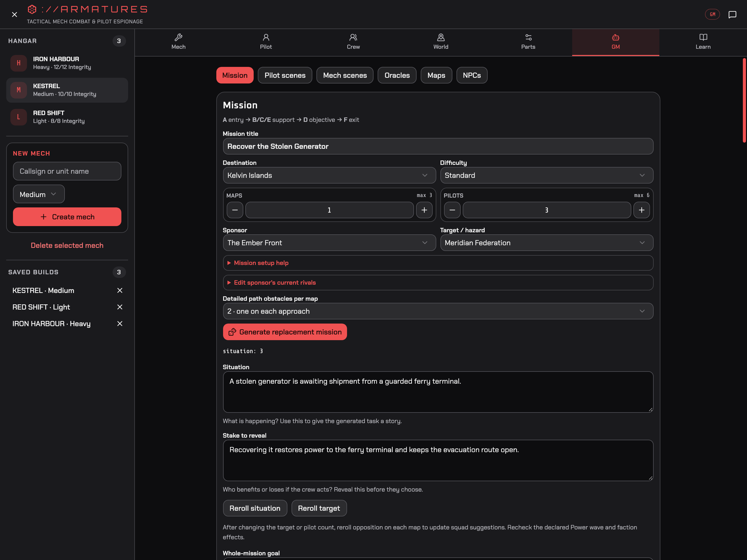Open the Crew tab

pos(353,42)
